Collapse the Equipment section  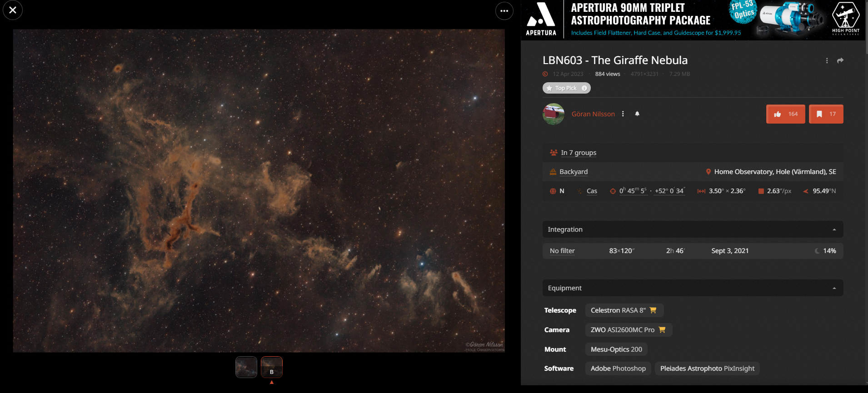click(x=693, y=288)
